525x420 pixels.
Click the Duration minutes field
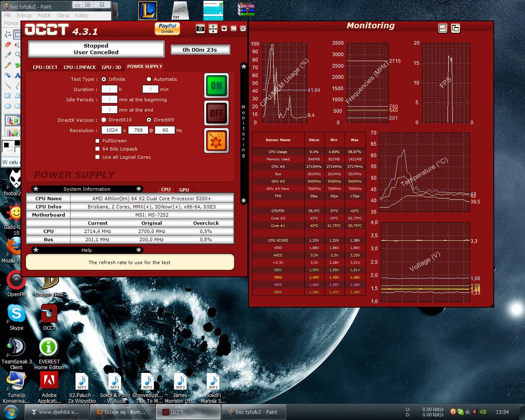[x=151, y=89]
